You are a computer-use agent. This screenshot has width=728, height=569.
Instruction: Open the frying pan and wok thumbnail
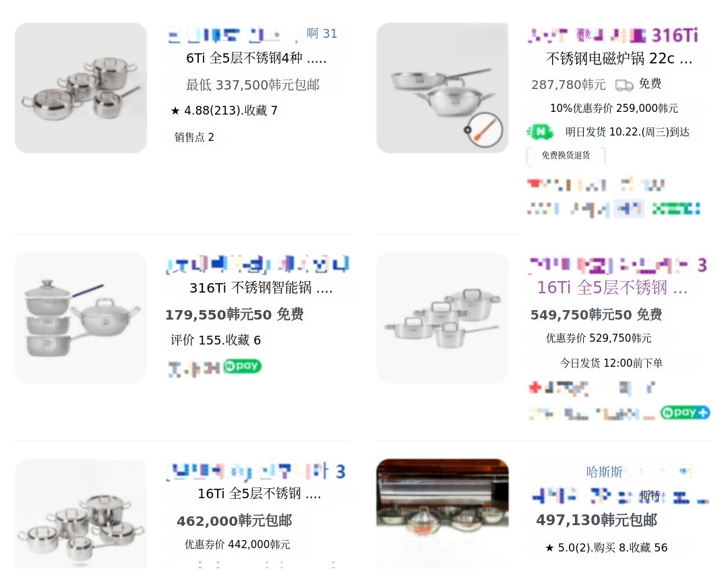click(x=442, y=88)
